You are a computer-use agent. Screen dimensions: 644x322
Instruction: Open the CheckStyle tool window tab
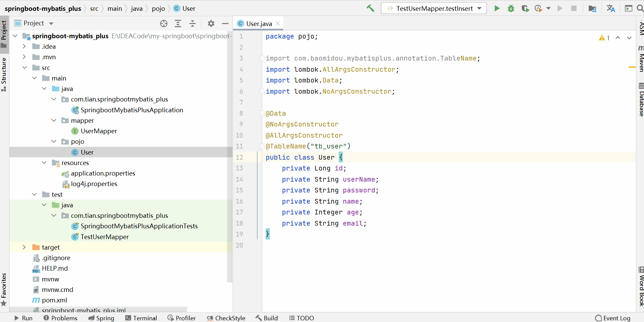[x=226, y=318]
